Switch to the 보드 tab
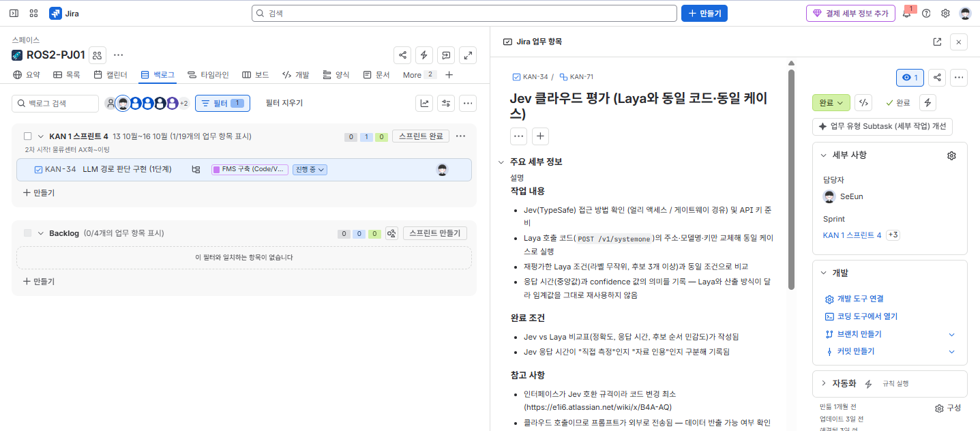This screenshot has width=980, height=431. point(256,75)
